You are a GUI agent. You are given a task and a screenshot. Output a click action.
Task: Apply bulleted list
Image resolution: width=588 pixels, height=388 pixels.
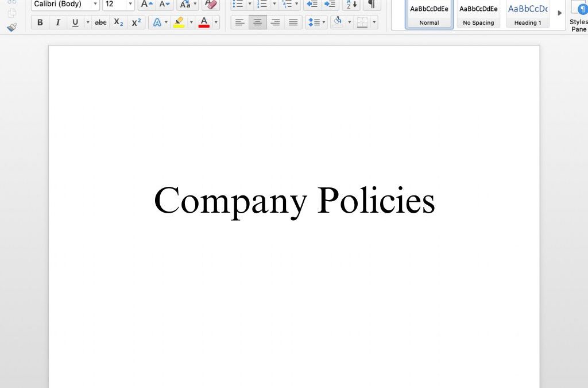tap(238, 4)
